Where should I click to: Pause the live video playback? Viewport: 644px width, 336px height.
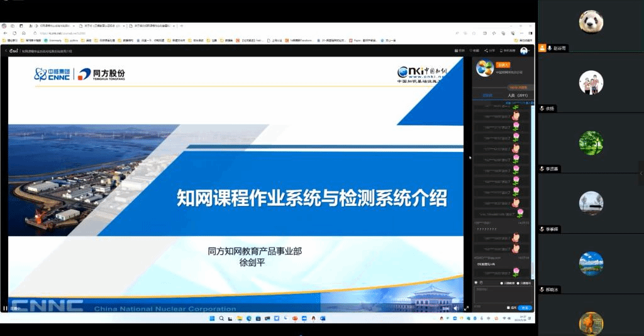(6, 308)
